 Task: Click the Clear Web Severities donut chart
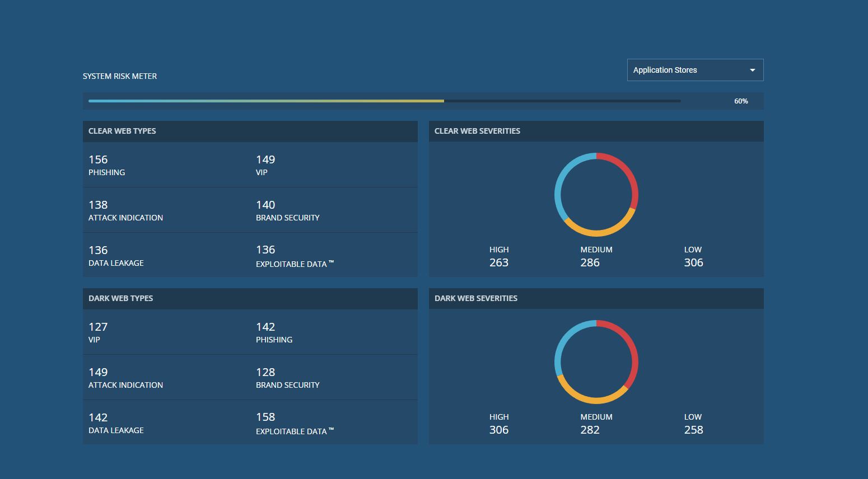click(x=596, y=194)
